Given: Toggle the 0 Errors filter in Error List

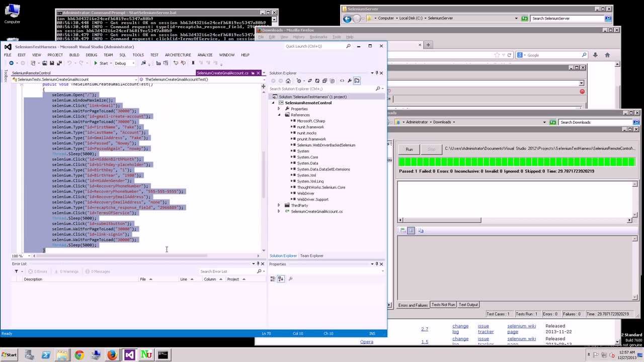Looking at the screenshot, I should point(37,271).
